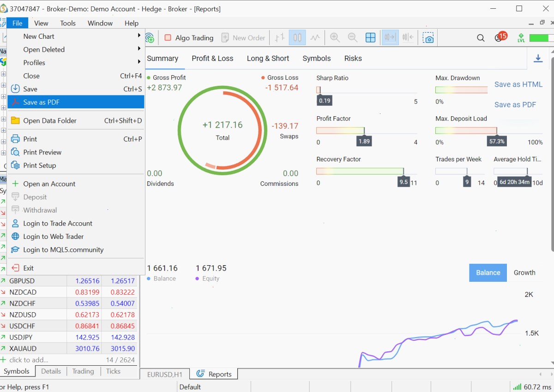The image size is (554, 392).
Task: Toggle the chart shift icon
Action: (x=408, y=38)
